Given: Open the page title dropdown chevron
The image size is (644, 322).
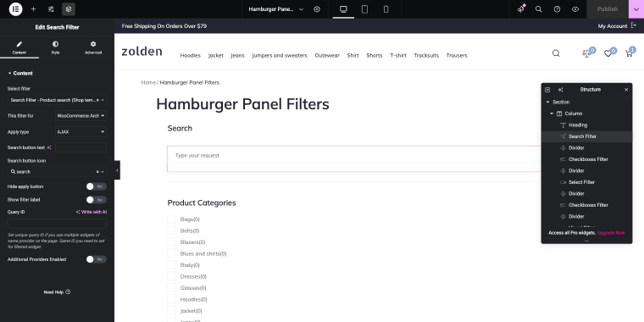Looking at the screenshot, I should pos(301,9).
